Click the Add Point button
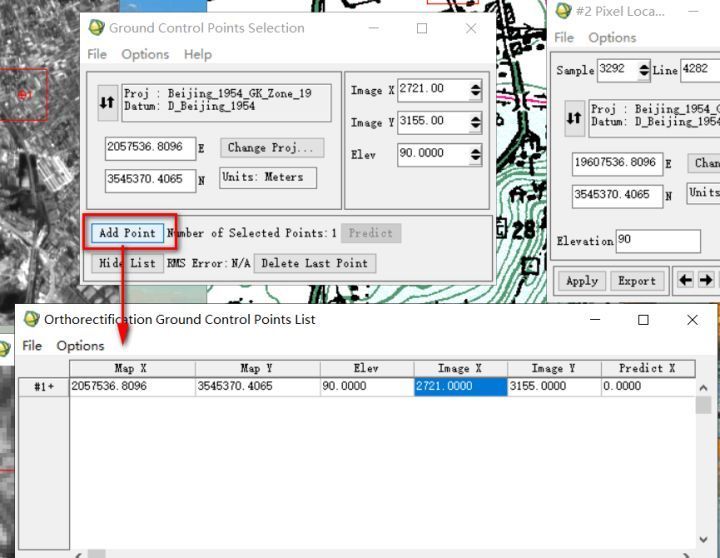Screen dimensions: 720x558 point(127,233)
